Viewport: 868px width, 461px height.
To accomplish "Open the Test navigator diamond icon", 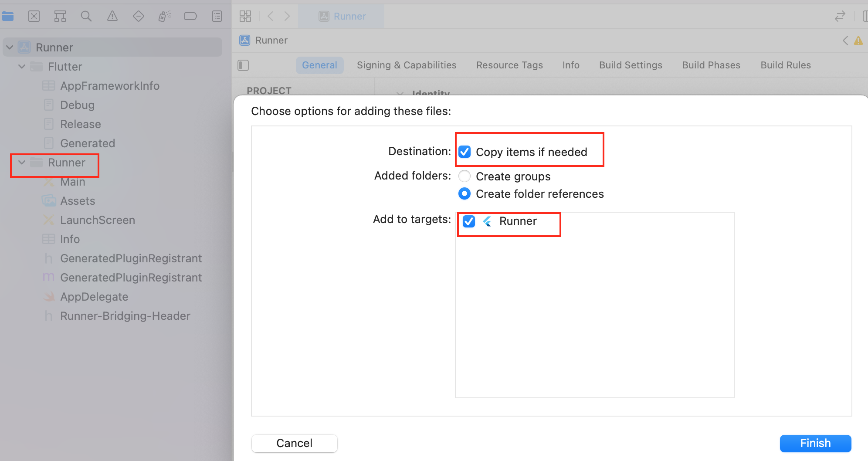I will click(139, 17).
